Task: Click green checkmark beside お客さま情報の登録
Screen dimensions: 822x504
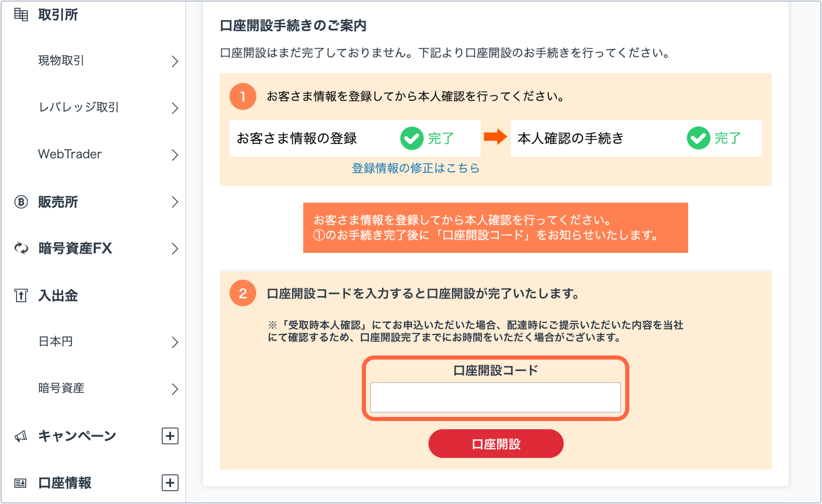Action: [x=412, y=138]
